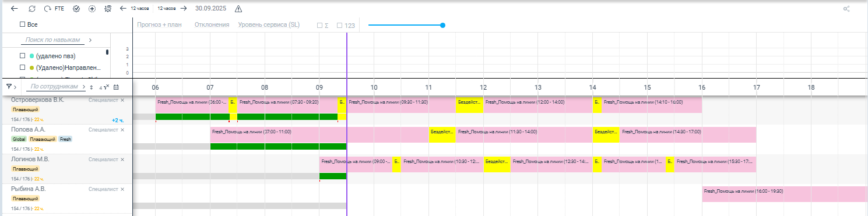868x216 pixels.
Task: Click 'Специалист' role of Рыбина А.В.
Action: tap(103, 189)
